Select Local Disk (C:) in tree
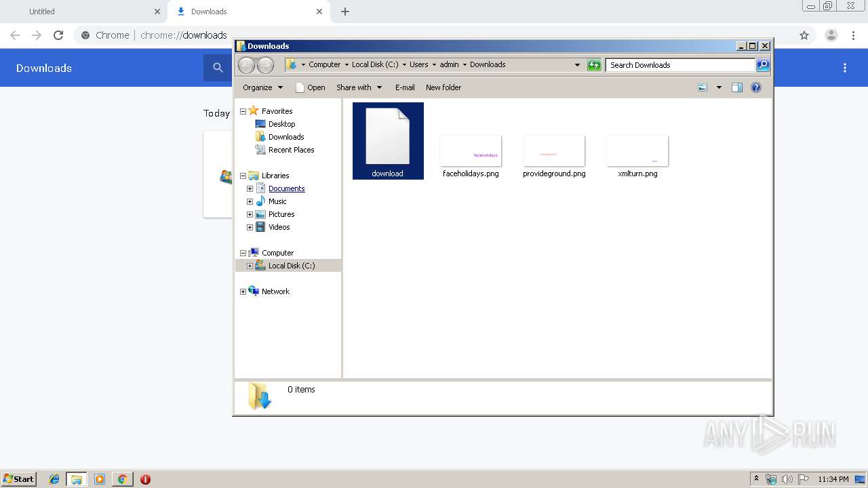Image resolution: width=868 pixels, height=488 pixels. click(292, 266)
